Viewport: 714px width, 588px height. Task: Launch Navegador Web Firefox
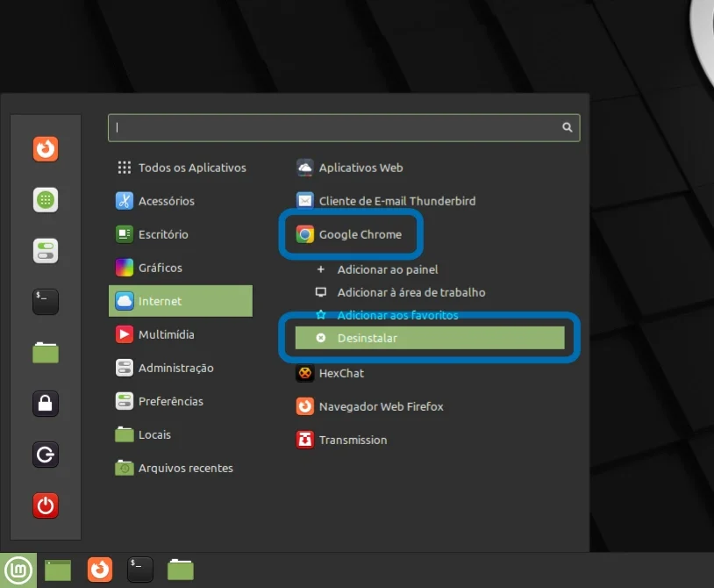point(430,406)
